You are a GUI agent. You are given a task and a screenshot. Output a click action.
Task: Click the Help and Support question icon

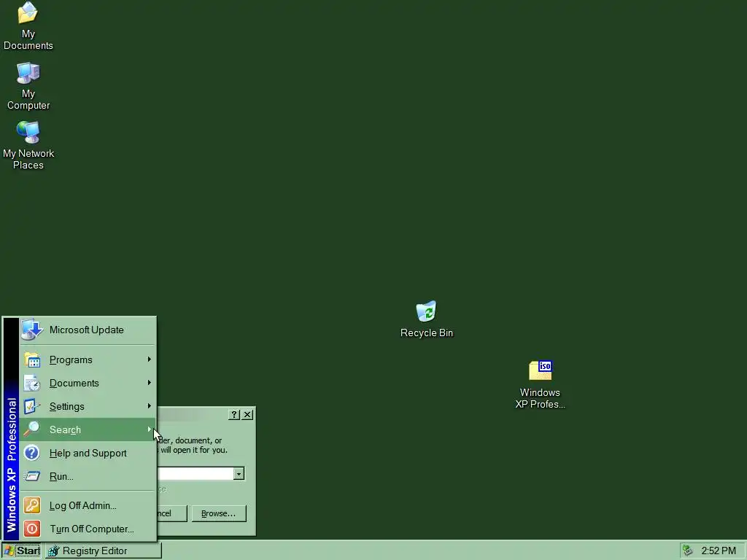click(x=32, y=453)
